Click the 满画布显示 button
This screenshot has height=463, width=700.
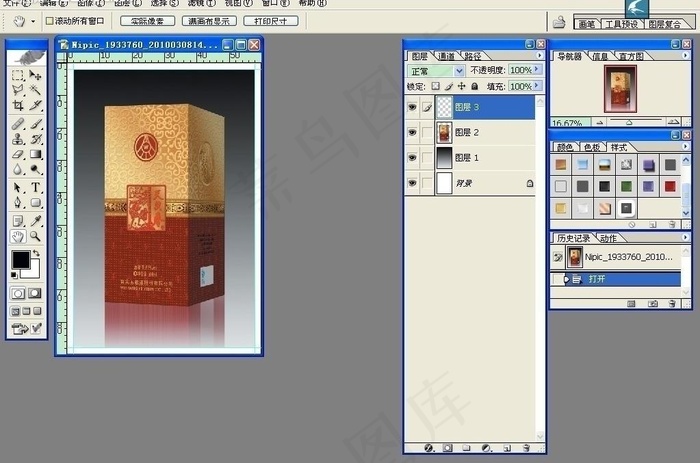[x=209, y=21]
